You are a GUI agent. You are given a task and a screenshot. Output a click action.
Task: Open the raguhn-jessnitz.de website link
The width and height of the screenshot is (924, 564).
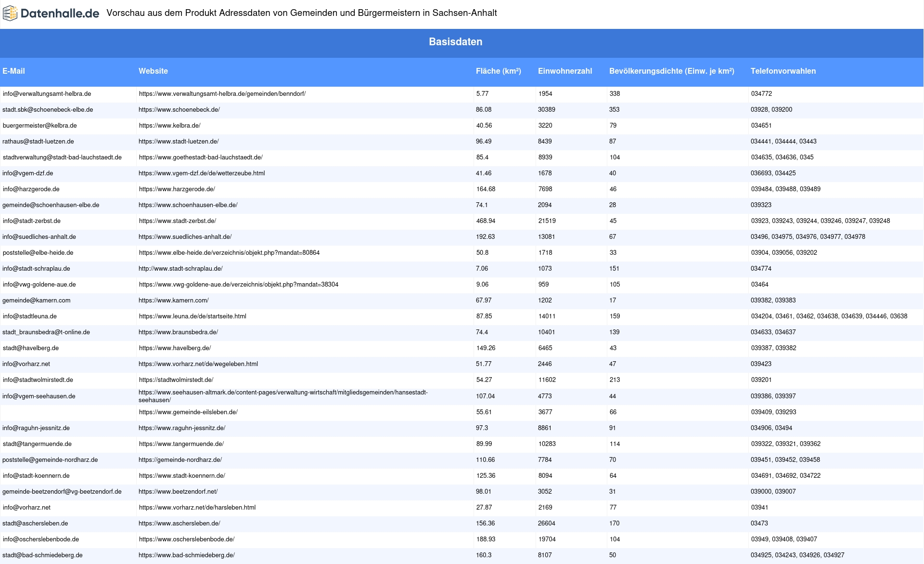tap(182, 428)
